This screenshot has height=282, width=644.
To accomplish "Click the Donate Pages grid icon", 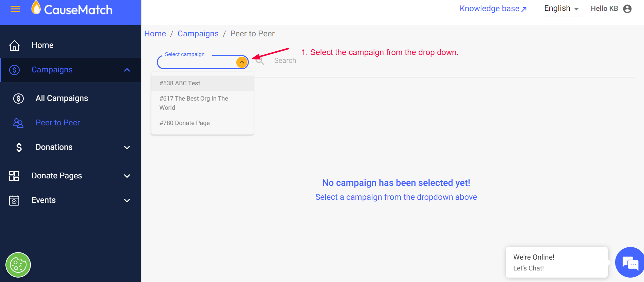I will point(14,176).
